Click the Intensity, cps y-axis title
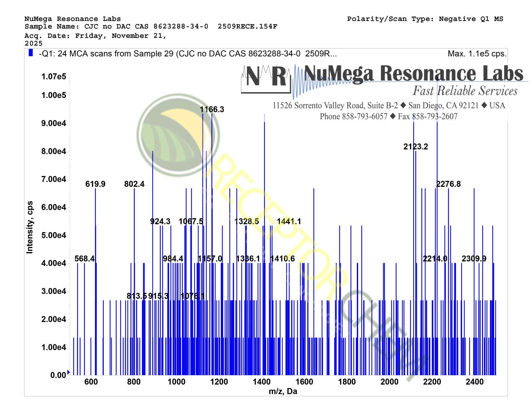Viewport: 532px width, 411px height. pyautogui.click(x=30, y=227)
